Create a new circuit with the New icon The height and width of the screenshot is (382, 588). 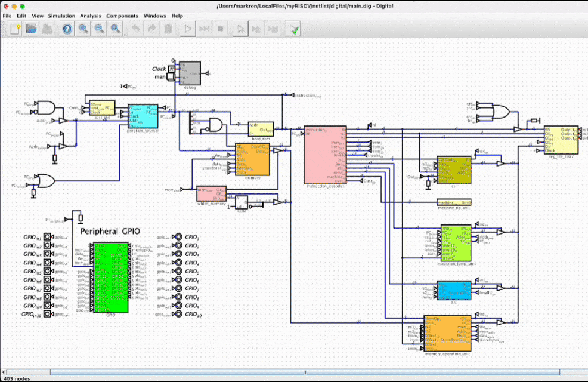point(15,28)
